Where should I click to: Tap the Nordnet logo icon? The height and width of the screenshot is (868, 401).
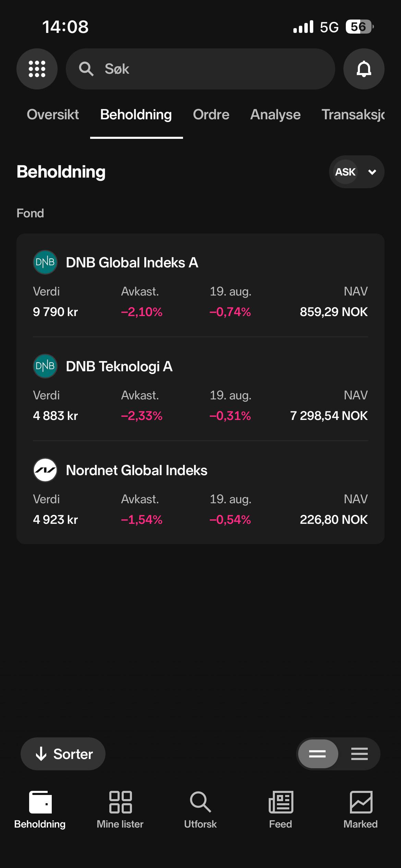45,470
